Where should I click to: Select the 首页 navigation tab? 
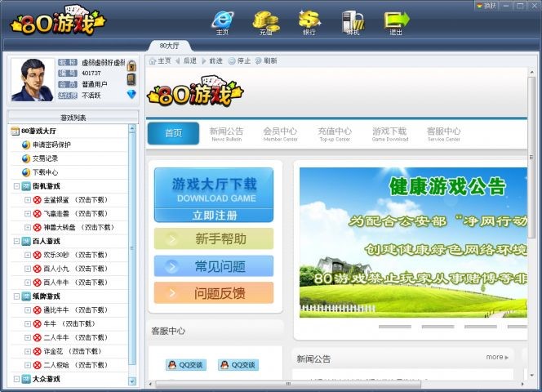[173, 133]
